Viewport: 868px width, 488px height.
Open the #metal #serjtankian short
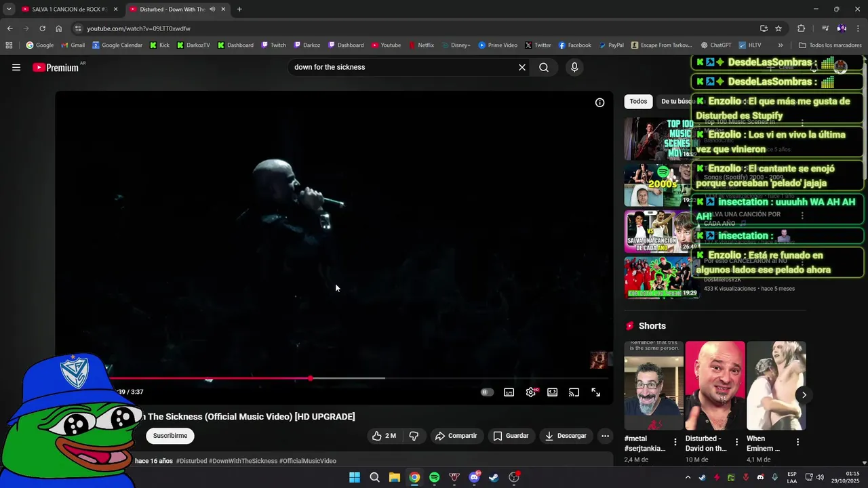tap(654, 386)
